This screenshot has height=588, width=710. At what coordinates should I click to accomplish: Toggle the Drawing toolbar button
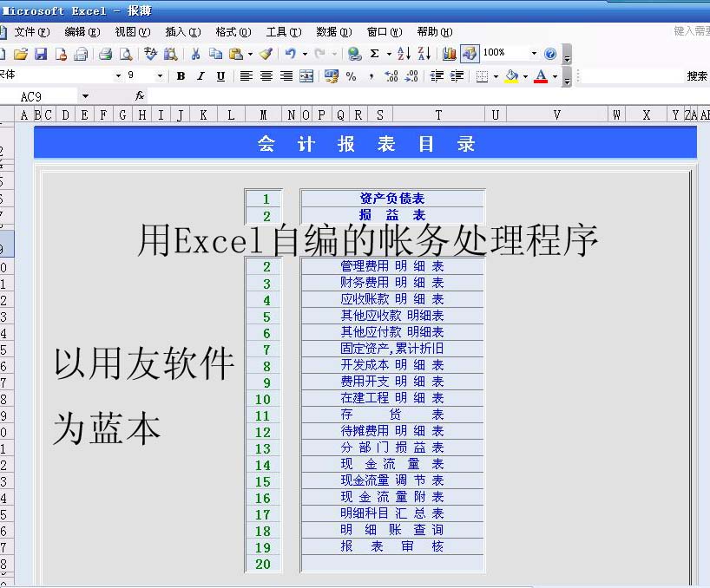(x=470, y=54)
